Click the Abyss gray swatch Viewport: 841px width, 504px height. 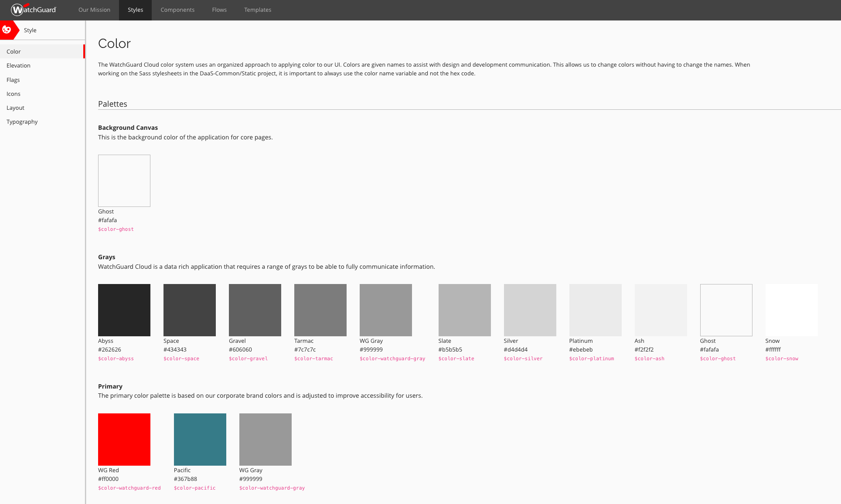(x=124, y=310)
